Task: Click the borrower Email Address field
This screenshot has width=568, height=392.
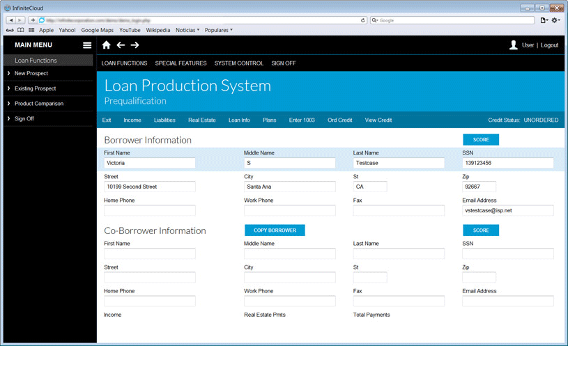Action: pyautogui.click(x=507, y=210)
